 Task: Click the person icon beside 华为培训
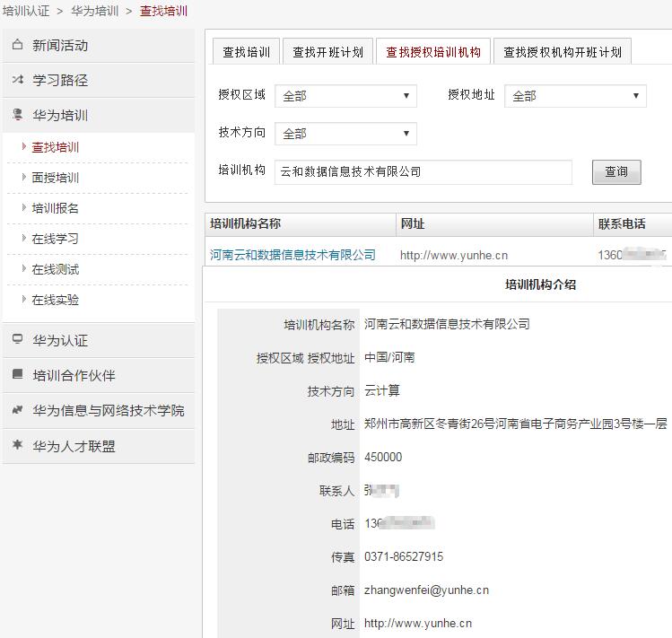tap(18, 115)
